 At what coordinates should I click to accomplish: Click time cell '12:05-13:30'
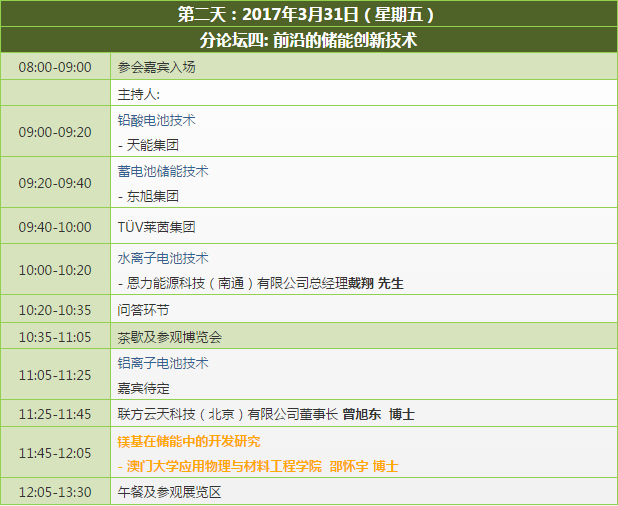(x=55, y=492)
